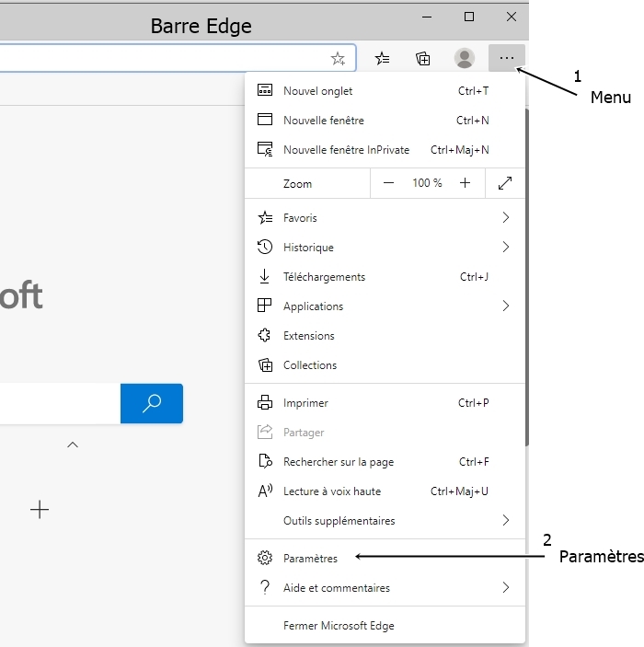Click the Téléchargements download arrow icon

pos(264,276)
